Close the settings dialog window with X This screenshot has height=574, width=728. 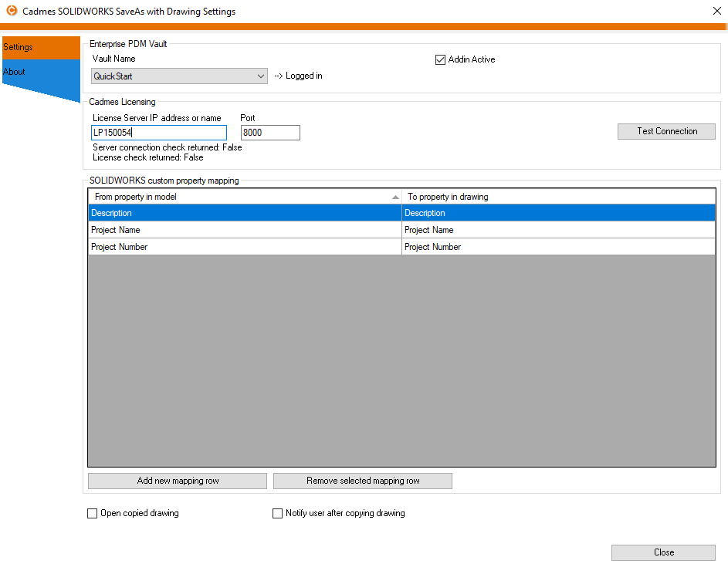tap(717, 11)
